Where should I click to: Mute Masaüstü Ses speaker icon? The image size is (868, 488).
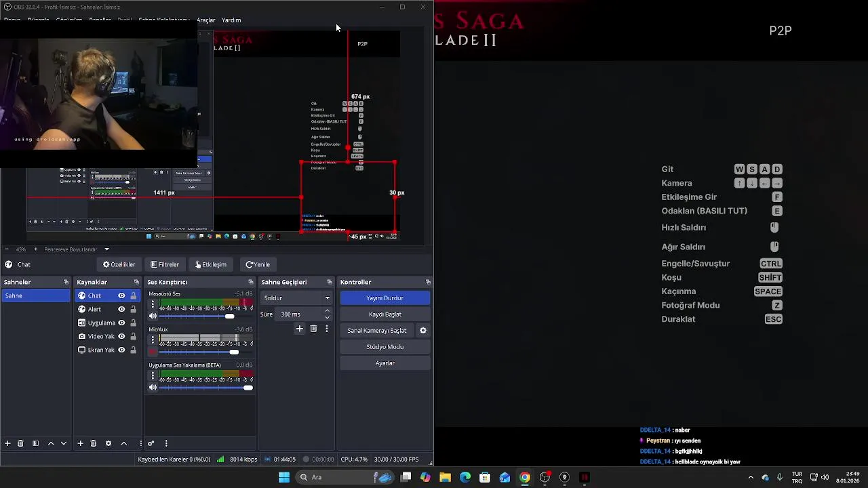pyautogui.click(x=153, y=316)
